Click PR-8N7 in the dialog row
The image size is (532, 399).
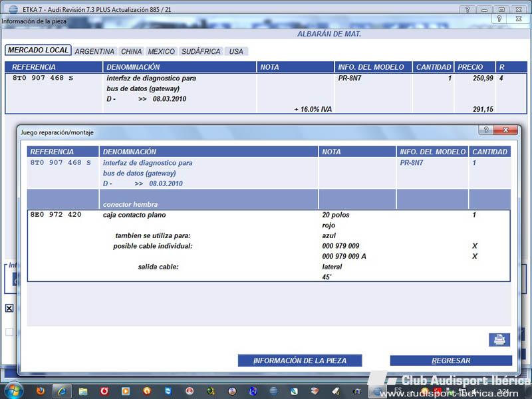pyautogui.click(x=412, y=163)
